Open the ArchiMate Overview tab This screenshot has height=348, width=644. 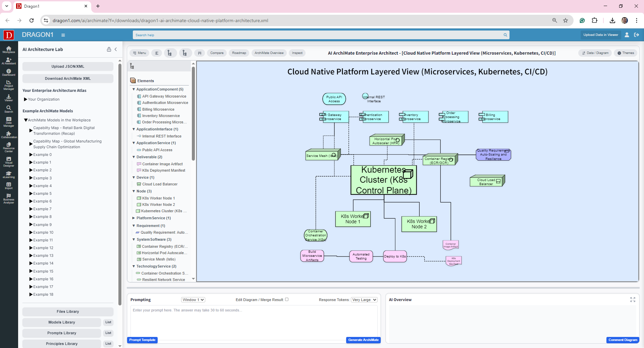pos(269,53)
